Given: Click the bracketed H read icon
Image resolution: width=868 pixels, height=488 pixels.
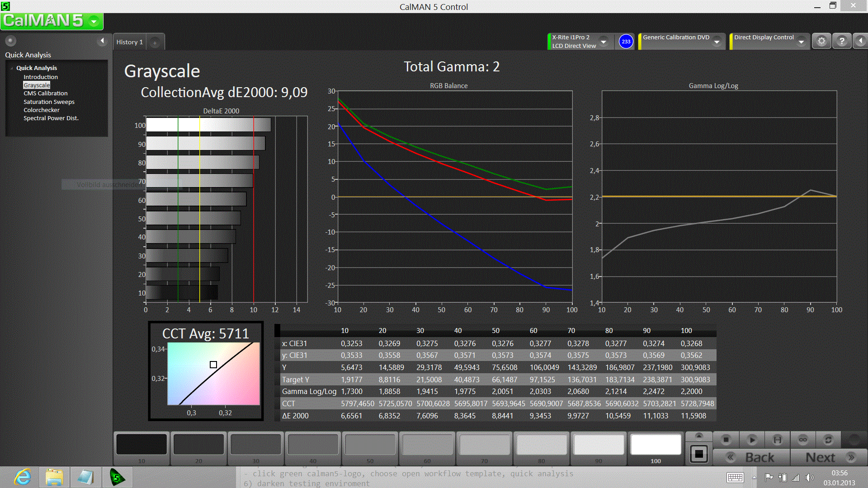Looking at the screenshot, I should [777, 439].
